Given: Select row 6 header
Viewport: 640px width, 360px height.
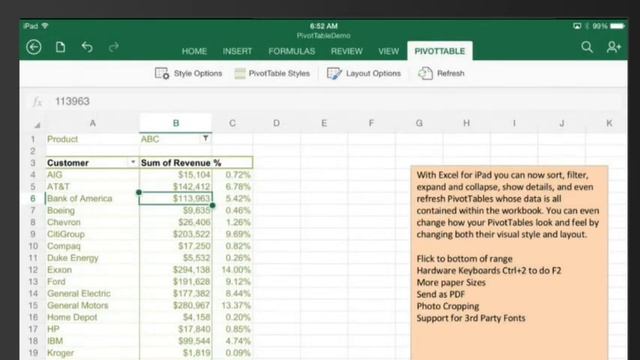Looking at the screenshot, I should [33, 198].
